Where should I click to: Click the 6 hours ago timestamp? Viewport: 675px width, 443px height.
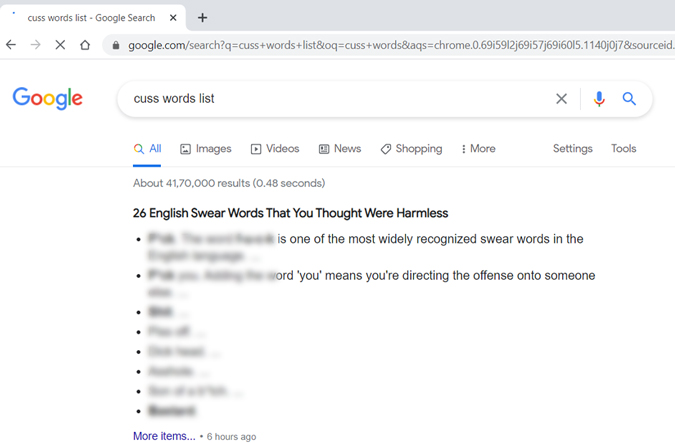pos(232,437)
